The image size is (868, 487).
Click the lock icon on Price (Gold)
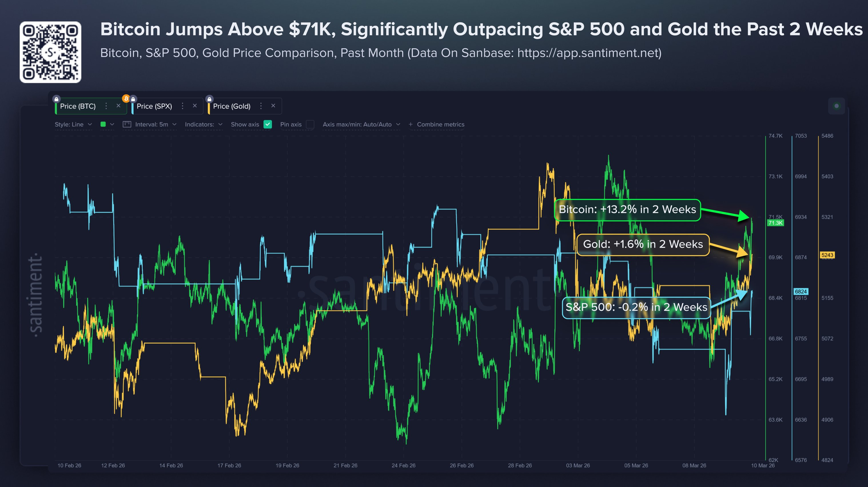pyautogui.click(x=209, y=99)
